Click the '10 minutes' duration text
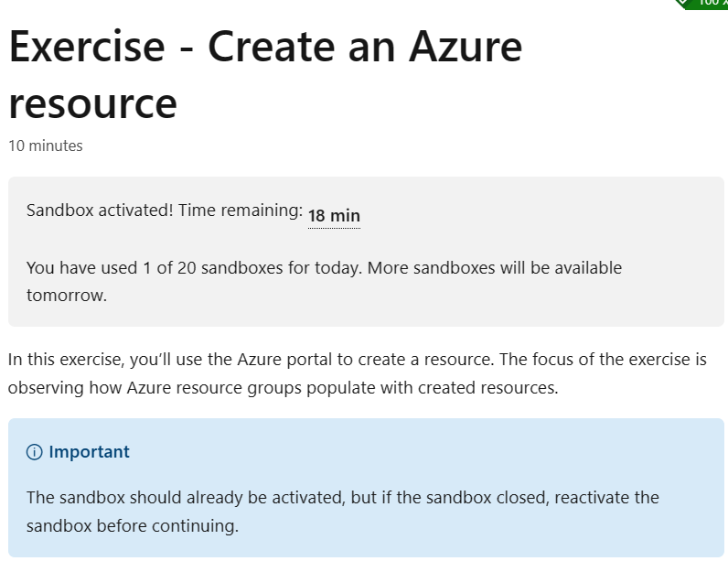728x561 pixels. [x=46, y=146]
